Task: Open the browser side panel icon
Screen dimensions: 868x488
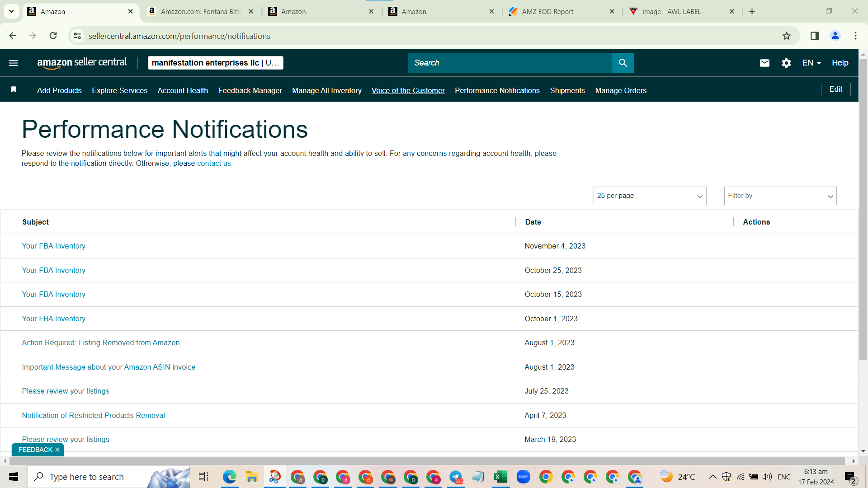Action: coord(815,36)
